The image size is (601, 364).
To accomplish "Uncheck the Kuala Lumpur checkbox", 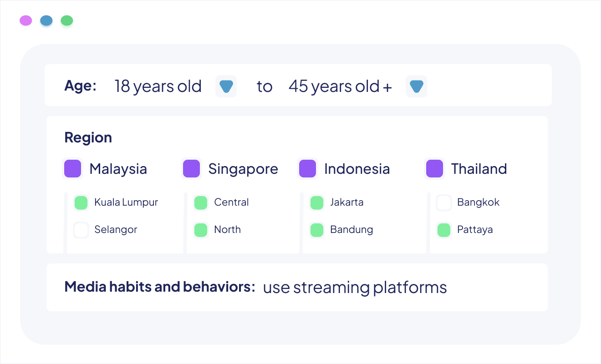I will [81, 202].
